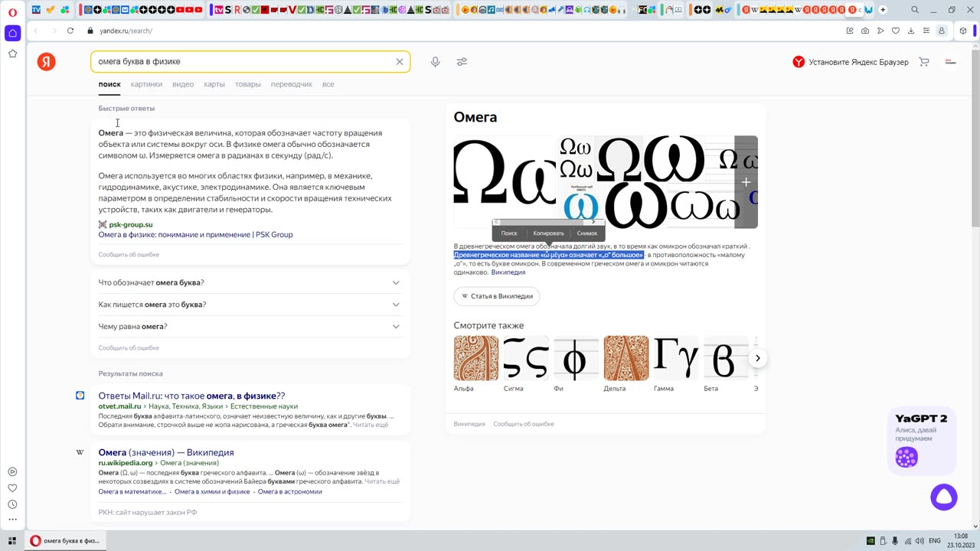Open the three-dot sidebar setup menu
Viewport: 980px width, 551px height.
[12, 520]
